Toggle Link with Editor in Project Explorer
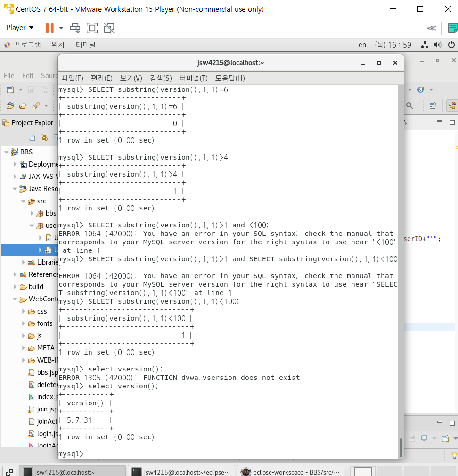Screen dimensions: 458x476 tap(44, 138)
